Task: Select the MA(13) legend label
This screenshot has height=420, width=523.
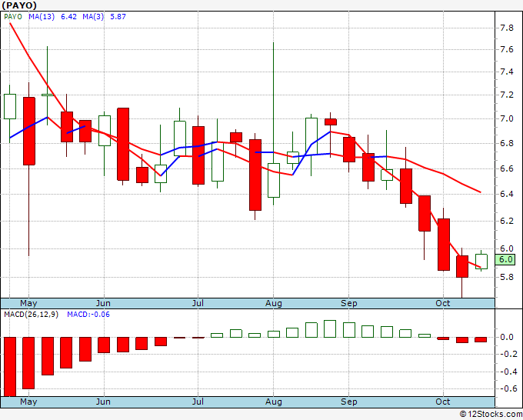Action: click(42, 17)
